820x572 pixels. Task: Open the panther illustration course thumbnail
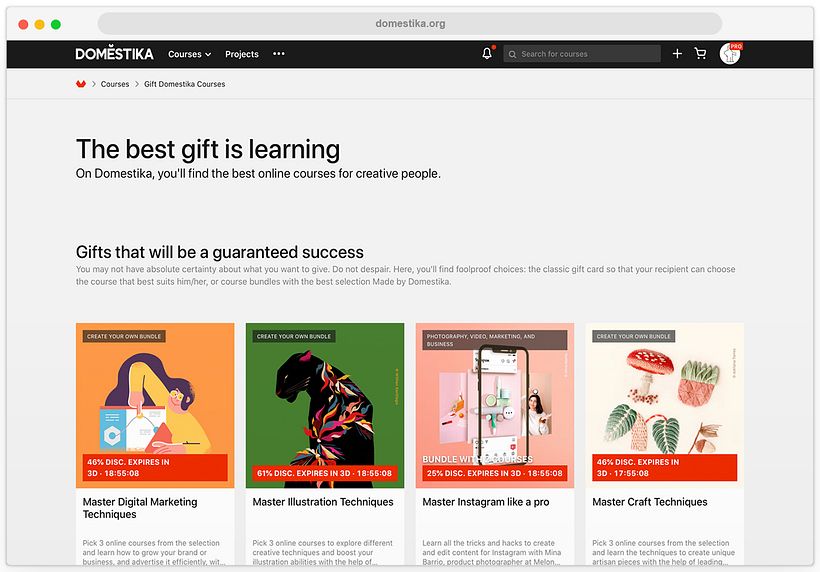tap(325, 405)
